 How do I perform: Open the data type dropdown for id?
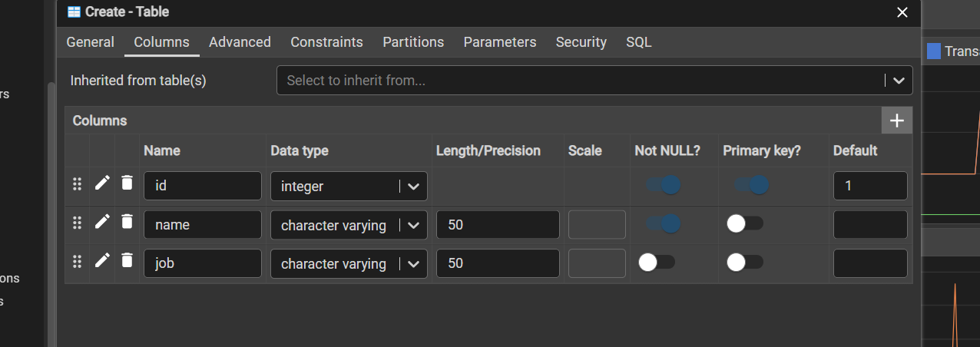pyautogui.click(x=413, y=187)
